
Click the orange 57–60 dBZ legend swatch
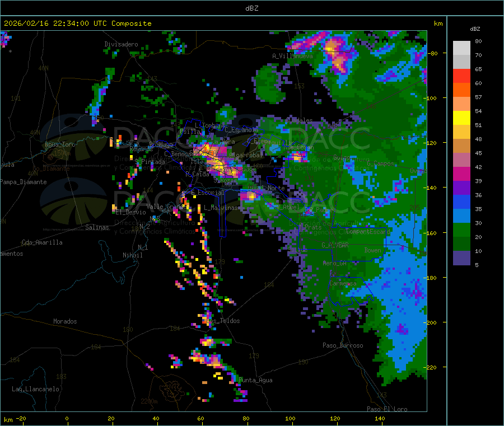pos(461,90)
